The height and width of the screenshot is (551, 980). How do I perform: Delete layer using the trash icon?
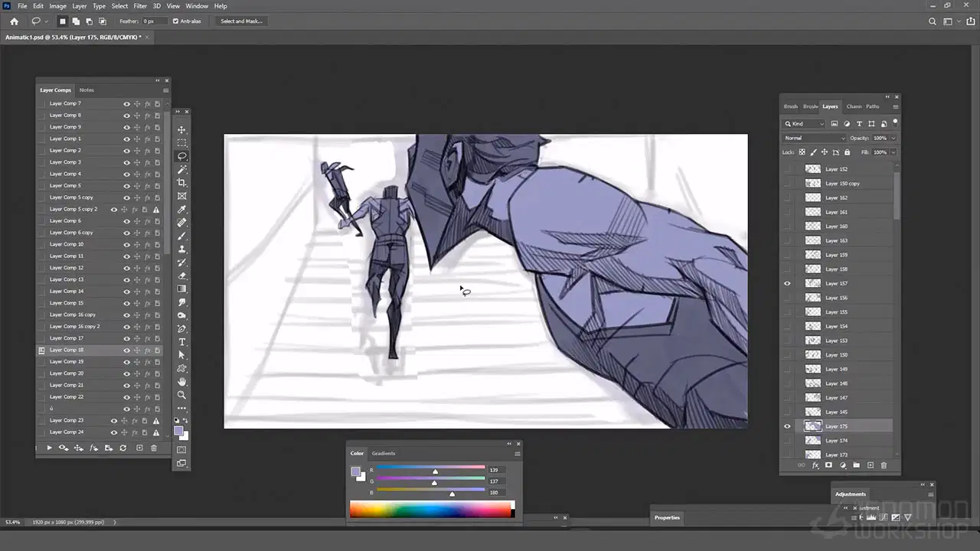pyautogui.click(x=884, y=465)
